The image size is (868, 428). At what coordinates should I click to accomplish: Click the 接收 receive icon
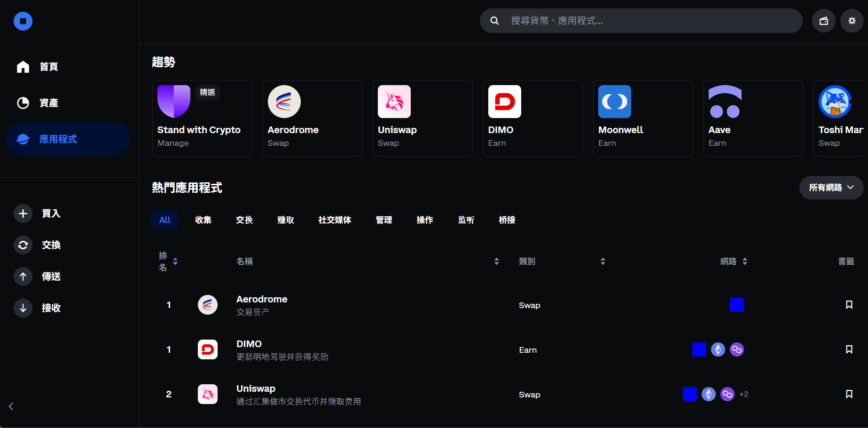tap(23, 308)
